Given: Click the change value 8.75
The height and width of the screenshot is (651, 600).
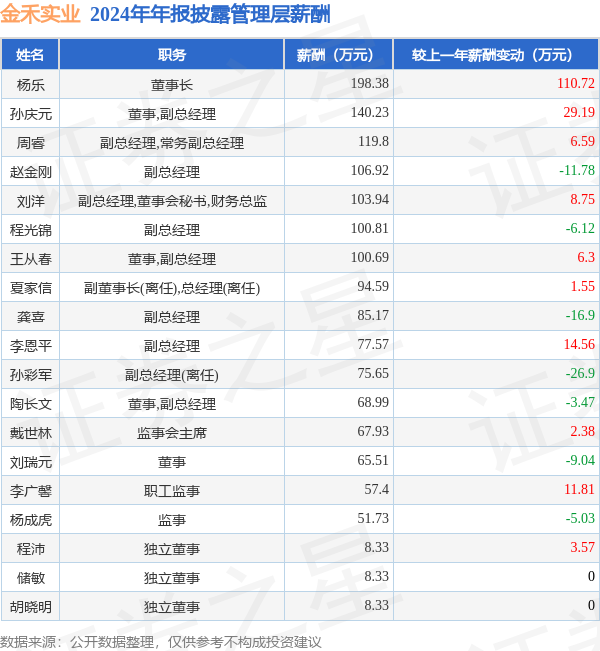Looking at the screenshot, I should pyautogui.click(x=582, y=199).
